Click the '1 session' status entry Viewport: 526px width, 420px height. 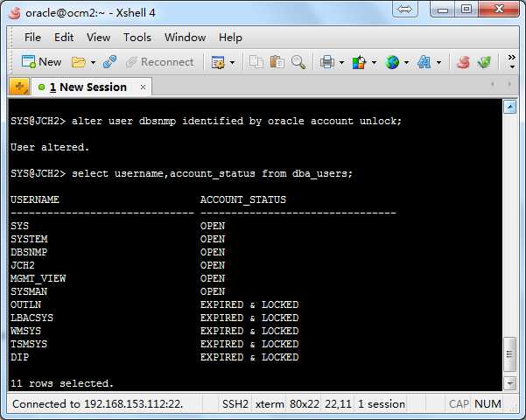(382, 404)
